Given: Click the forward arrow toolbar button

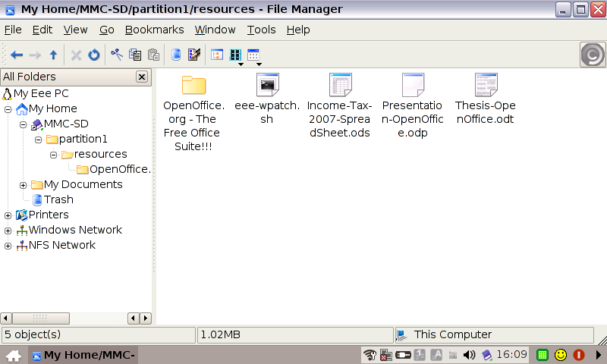Looking at the screenshot, I should [35, 55].
